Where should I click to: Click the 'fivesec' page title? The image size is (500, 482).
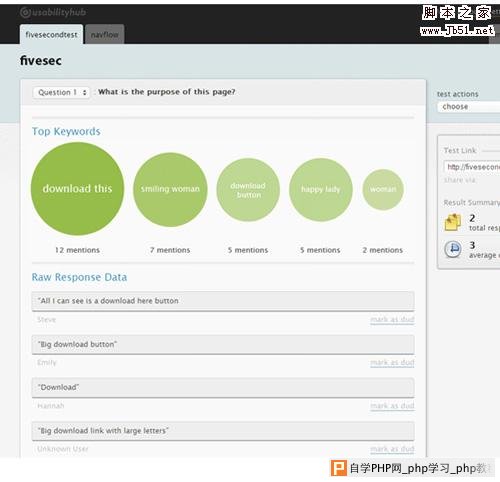click(41, 61)
